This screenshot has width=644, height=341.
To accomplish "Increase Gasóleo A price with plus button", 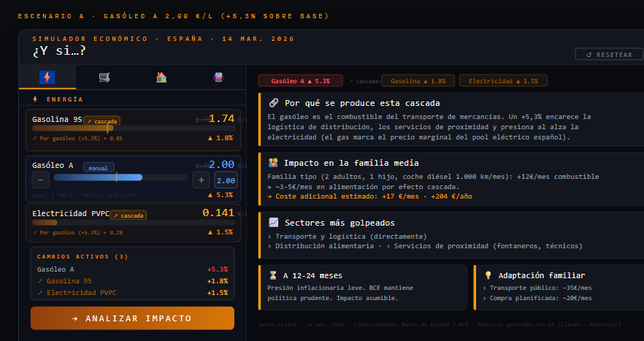I will [x=201, y=180].
